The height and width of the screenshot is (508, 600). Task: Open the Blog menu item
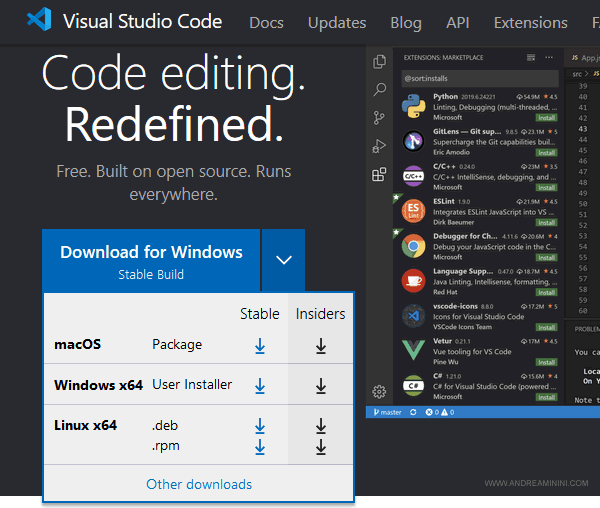point(406,23)
